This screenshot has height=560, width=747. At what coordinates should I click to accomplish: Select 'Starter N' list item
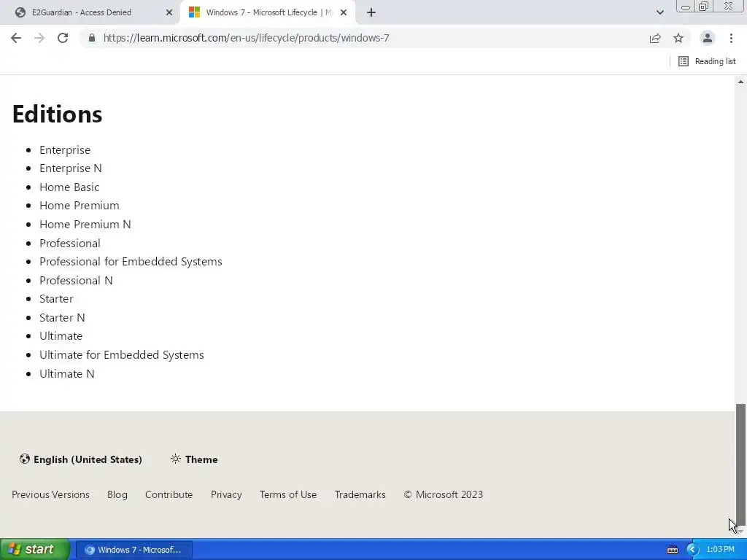click(63, 318)
